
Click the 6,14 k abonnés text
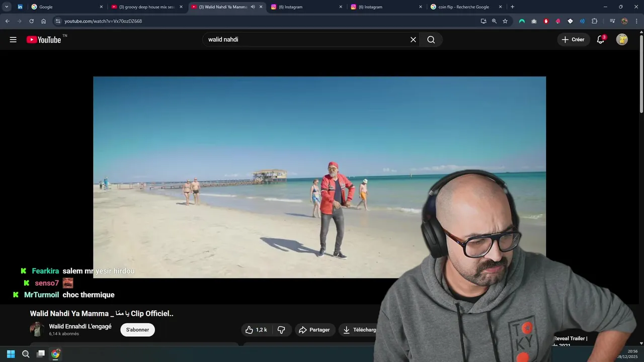click(x=64, y=334)
